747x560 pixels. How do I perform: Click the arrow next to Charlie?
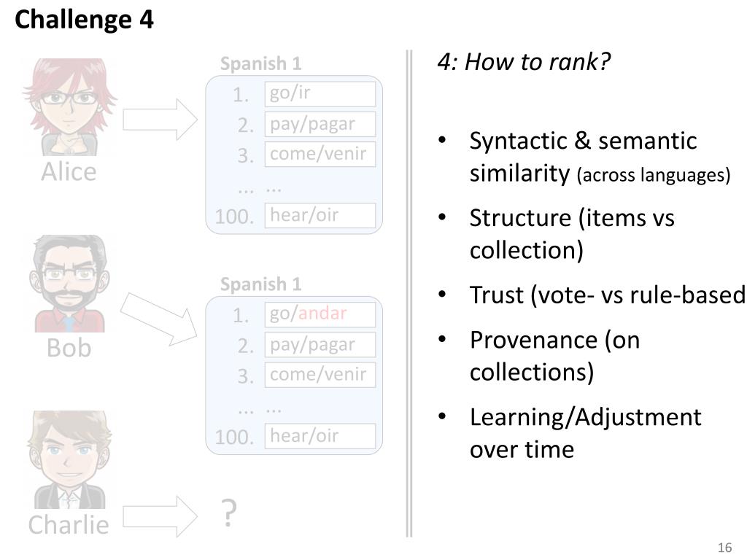pos(160,516)
